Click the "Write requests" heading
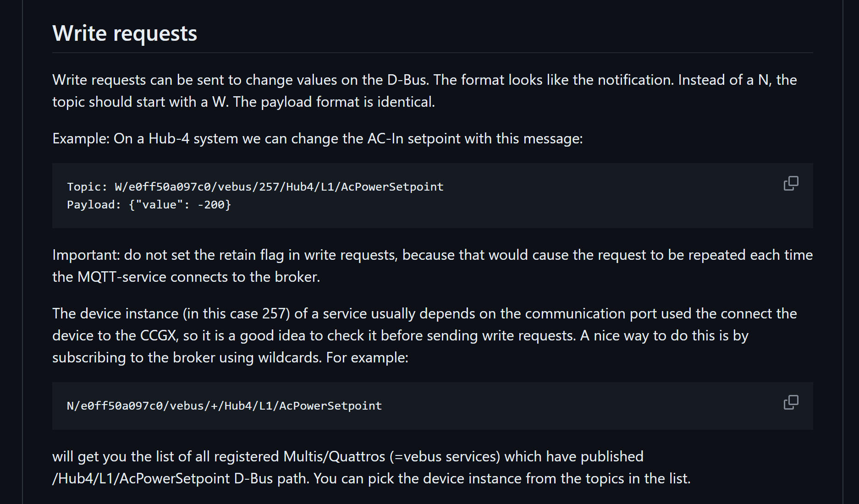 [x=125, y=33]
